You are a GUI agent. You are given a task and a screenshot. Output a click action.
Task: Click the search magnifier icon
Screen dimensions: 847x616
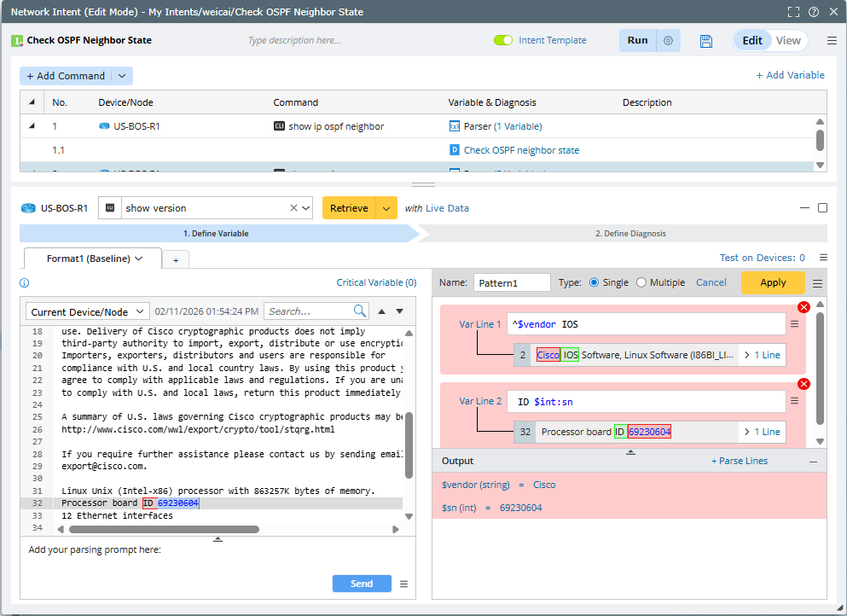(360, 311)
